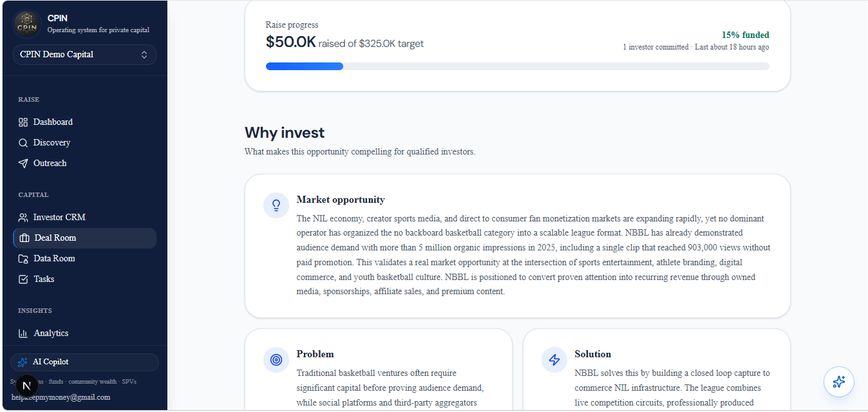
Task: Go to the Discovery page
Action: pos(84,143)
